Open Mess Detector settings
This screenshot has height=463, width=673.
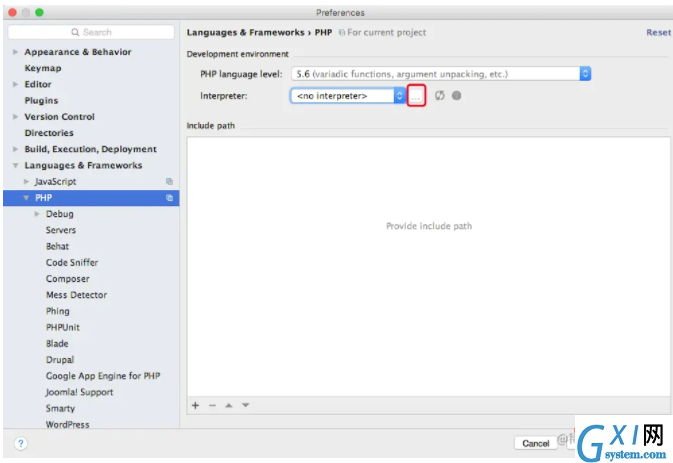pos(76,295)
